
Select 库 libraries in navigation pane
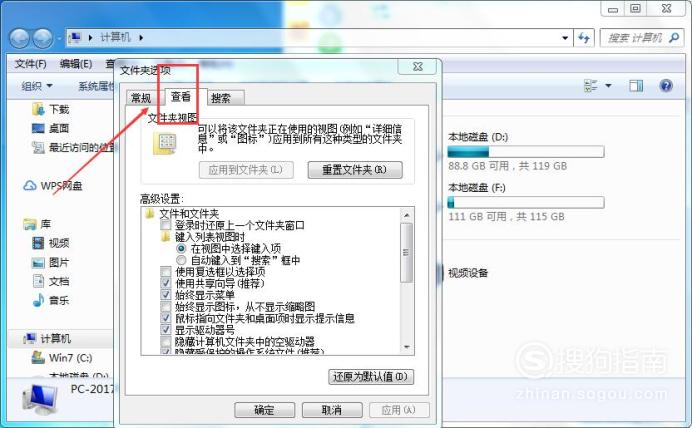click(37, 224)
